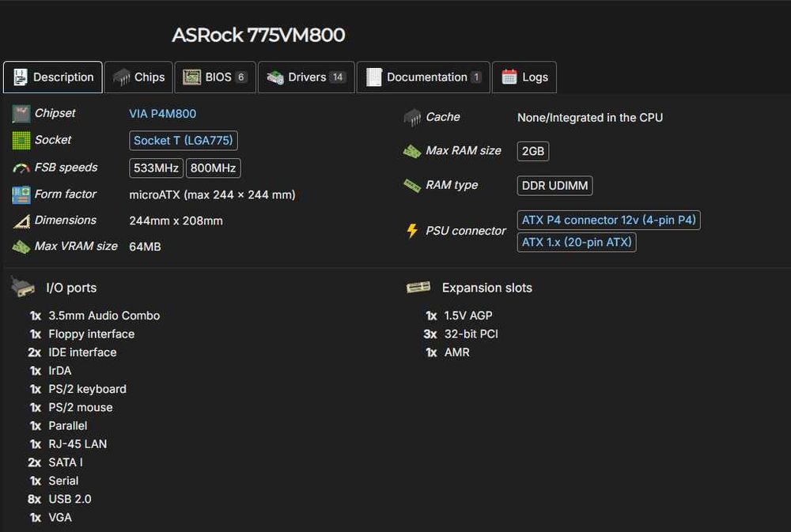791x532 pixels.
Task: Click the IrDA port entry
Action: (x=59, y=371)
